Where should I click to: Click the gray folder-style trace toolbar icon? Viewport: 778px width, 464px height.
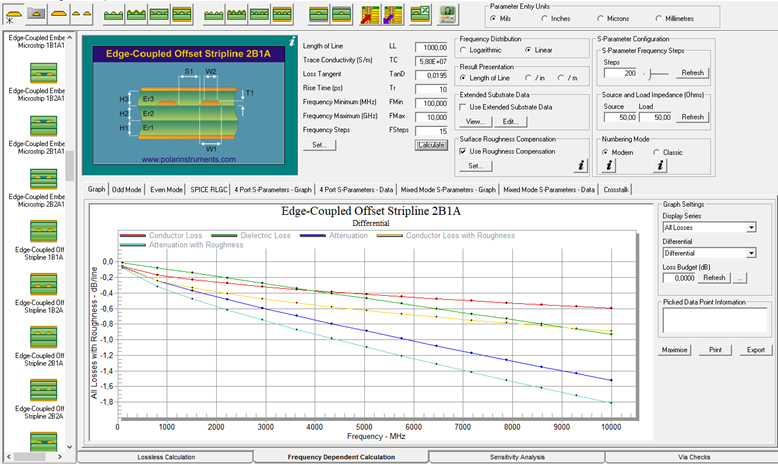[x=36, y=14]
